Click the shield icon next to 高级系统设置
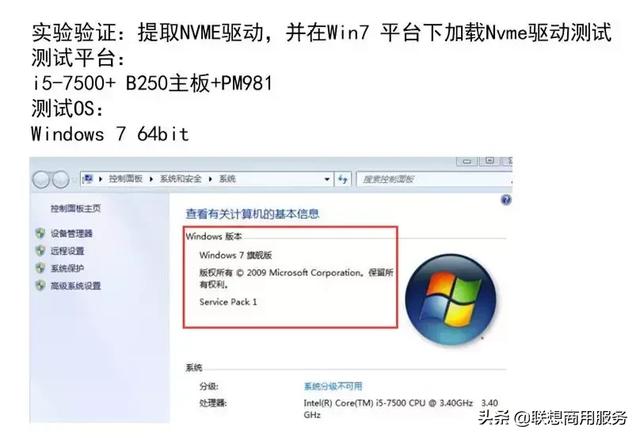 point(40,285)
